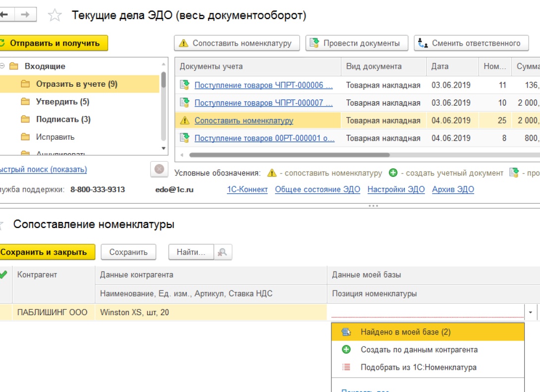The image size is (540, 392).
Task: Sort by the Дата column header
Action: 452,66
